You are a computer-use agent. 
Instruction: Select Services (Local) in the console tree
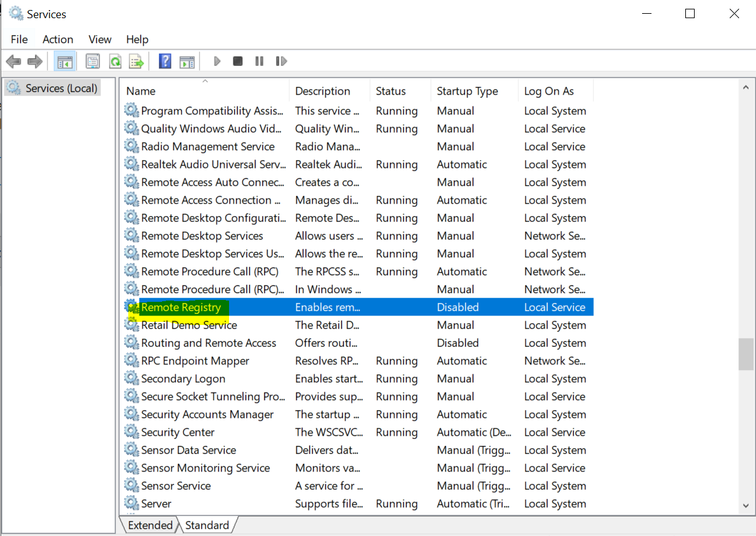[61, 88]
